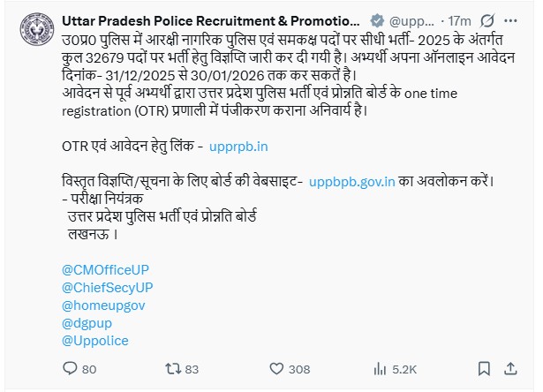The width and height of the screenshot is (543, 392).
Task: View post analytics showing 5.2K views
Action: pos(381,368)
